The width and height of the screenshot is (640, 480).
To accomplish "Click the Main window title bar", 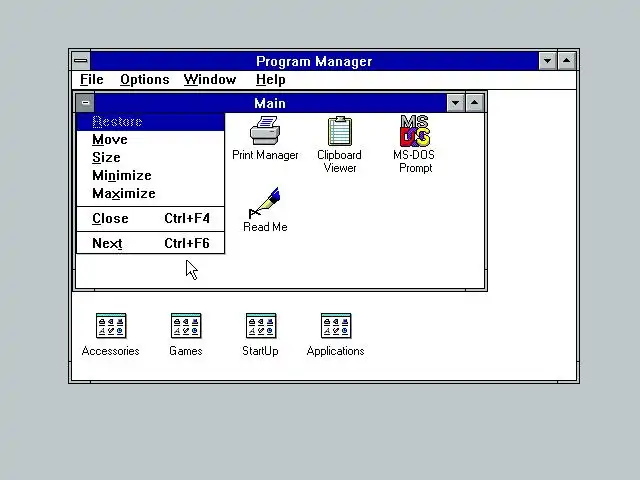I will pyautogui.click(x=270, y=103).
